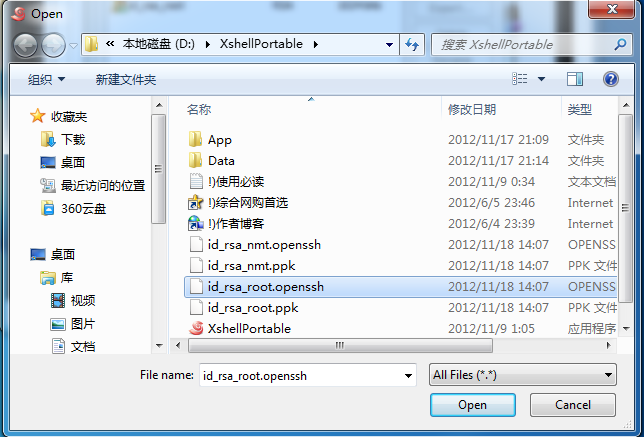
Task: Open the help question mark icon
Action: click(x=611, y=79)
